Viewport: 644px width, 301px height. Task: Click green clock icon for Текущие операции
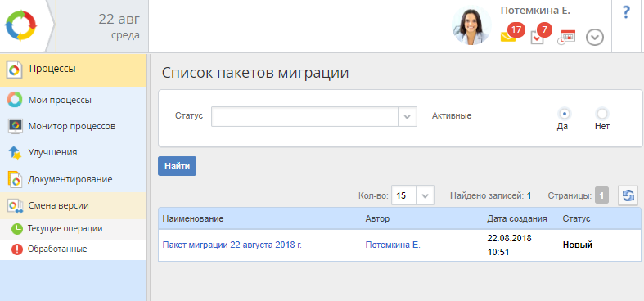click(17, 229)
